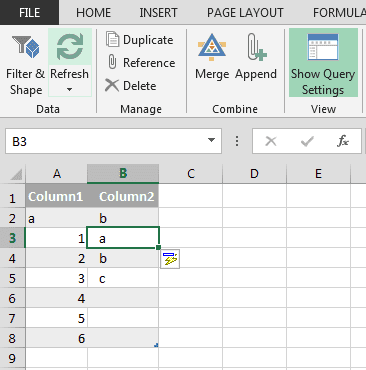Click the fill handle of cell B3
The height and width of the screenshot is (370, 366).
coord(158,247)
